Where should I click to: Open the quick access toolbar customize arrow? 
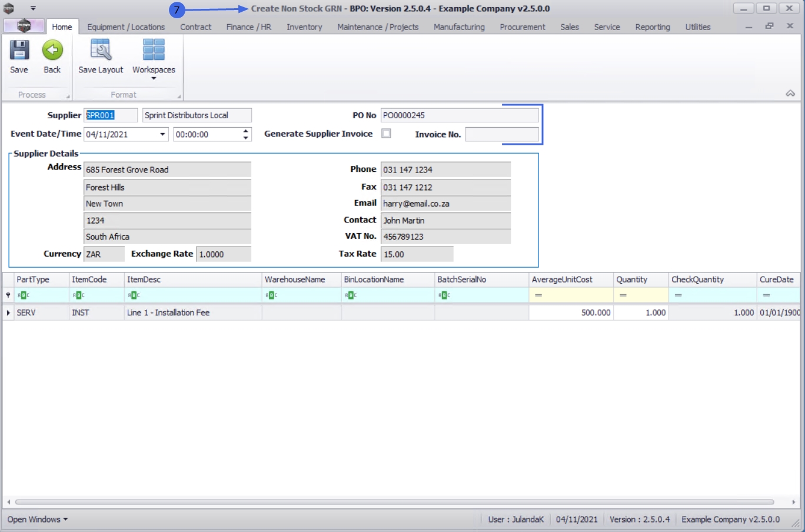[33, 8]
